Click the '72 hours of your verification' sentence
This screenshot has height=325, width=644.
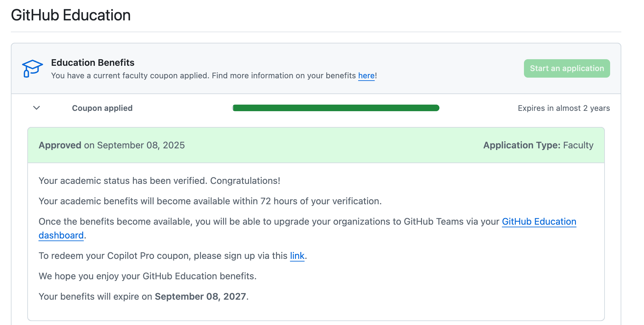(210, 201)
